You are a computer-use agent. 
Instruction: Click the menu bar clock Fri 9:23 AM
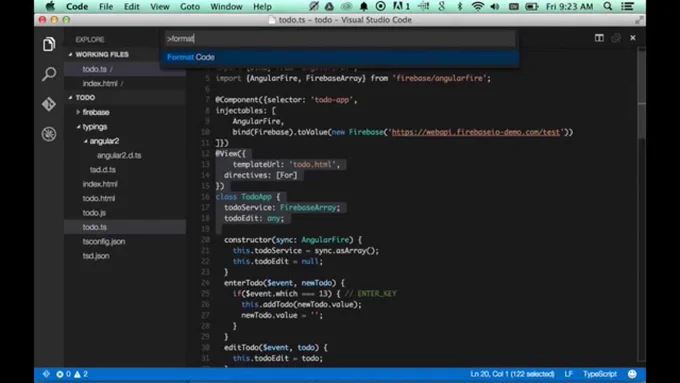point(569,7)
